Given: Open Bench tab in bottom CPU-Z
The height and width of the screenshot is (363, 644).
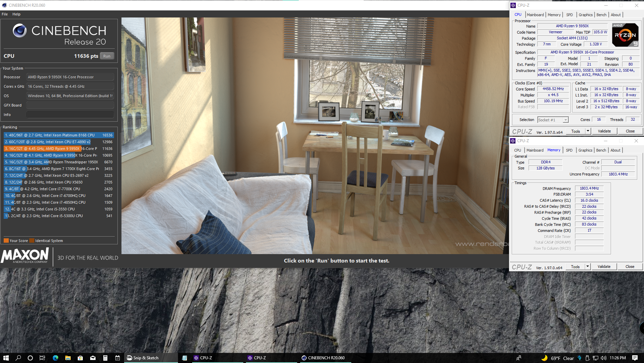Looking at the screenshot, I should pos(601,150).
